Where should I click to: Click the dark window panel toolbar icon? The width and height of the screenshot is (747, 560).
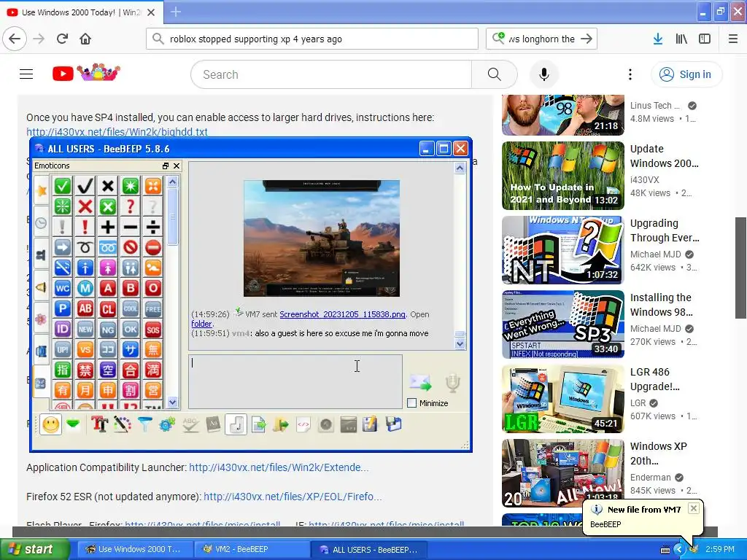(x=349, y=424)
